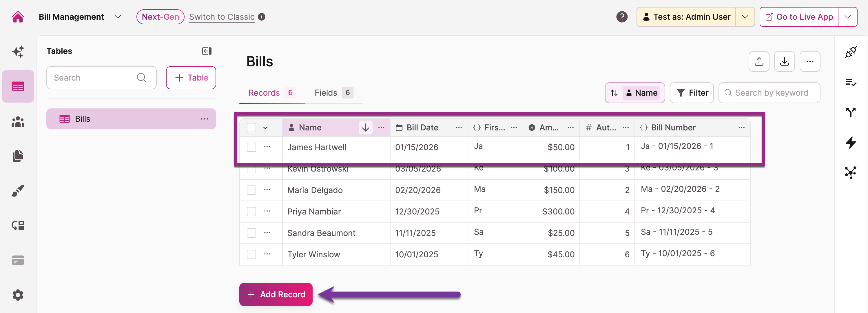Screen dimensions: 868x313
Task: Expand the Bill Management app dropdown
Action: [x=118, y=17]
